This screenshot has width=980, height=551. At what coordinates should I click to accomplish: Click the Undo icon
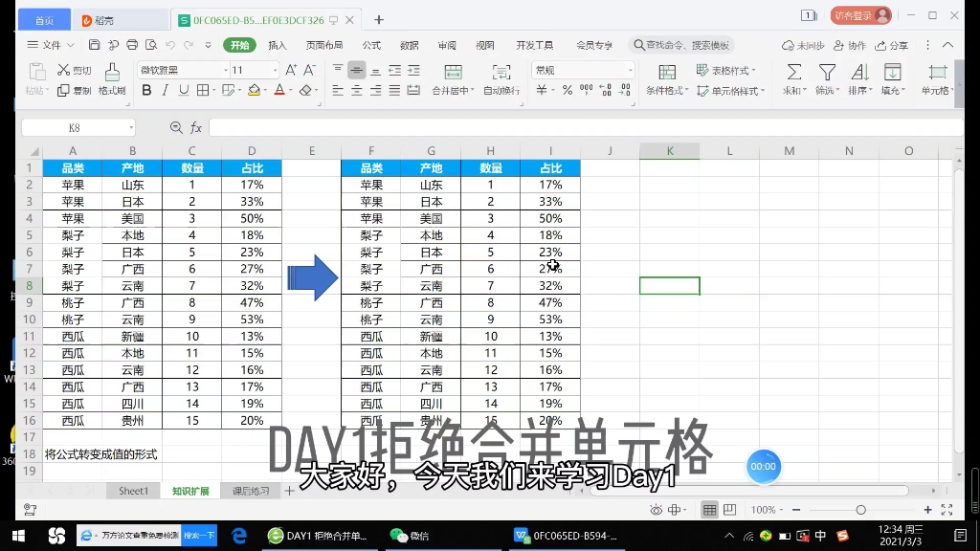tap(171, 45)
